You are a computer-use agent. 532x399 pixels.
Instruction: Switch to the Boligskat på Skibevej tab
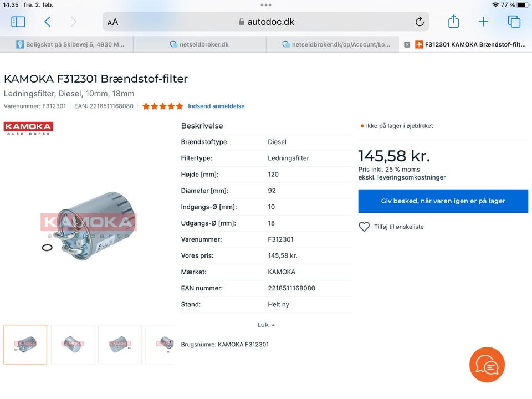tap(69, 45)
